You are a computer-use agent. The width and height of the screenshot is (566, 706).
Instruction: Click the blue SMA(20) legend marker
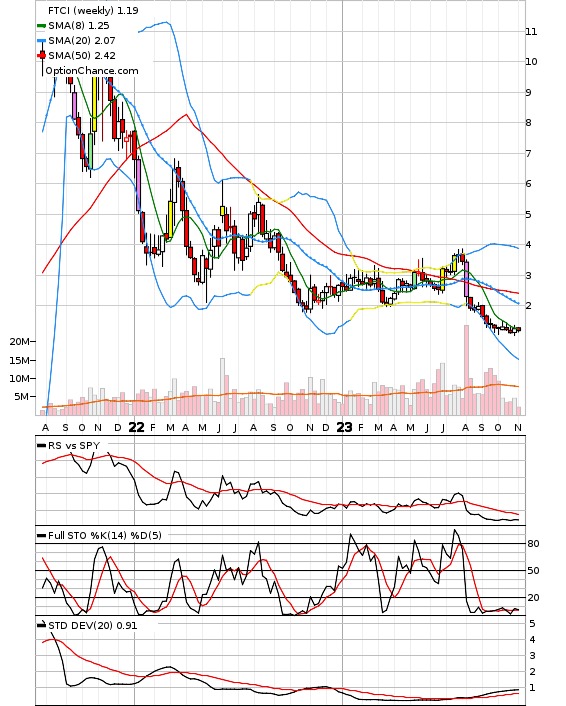pos(41,41)
